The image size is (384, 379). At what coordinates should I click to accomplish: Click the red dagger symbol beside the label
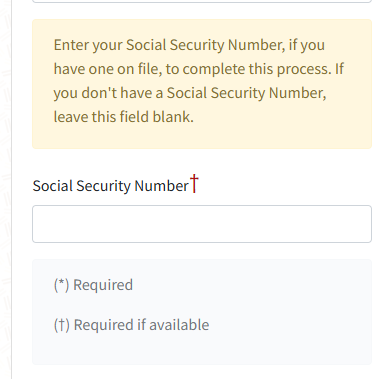coord(194,183)
